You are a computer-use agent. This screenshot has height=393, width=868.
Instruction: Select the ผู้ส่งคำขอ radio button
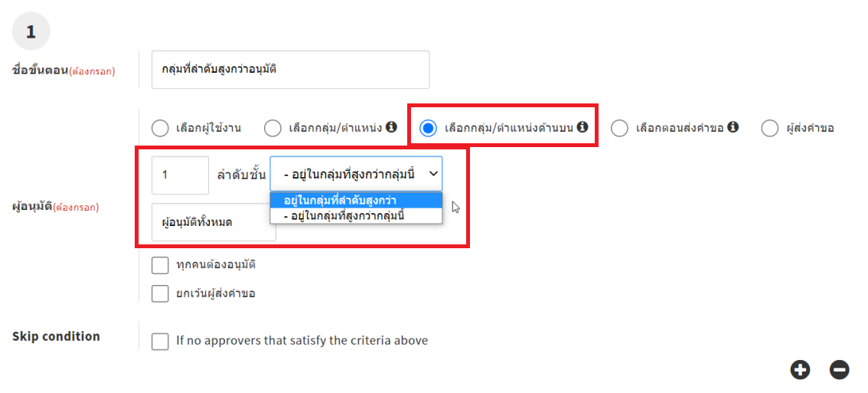(770, 129)
